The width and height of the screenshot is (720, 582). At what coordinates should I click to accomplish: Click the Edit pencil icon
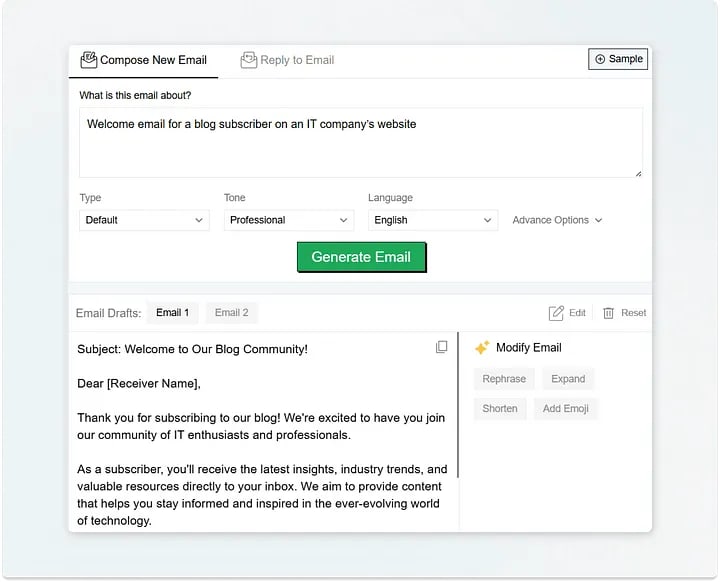pyautogui.click(x=556, y=313)
